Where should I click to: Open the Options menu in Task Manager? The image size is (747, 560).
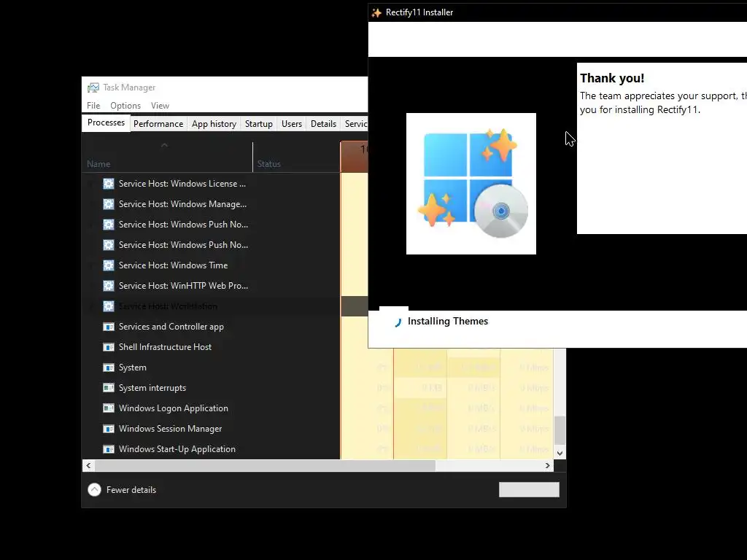click(x=125, y=106)
